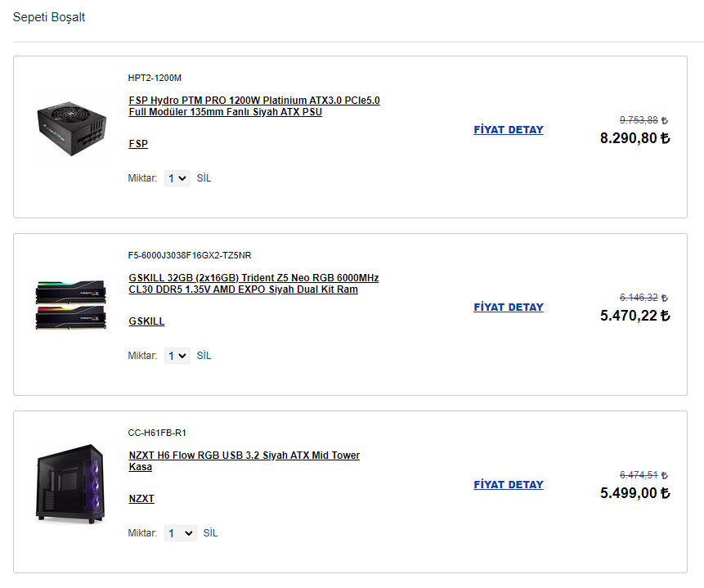Viewport: 704px width, 588px height.
Task: Click the 8.290,80 ₺ price of FSP PSU
Action: tap(634, 138)
